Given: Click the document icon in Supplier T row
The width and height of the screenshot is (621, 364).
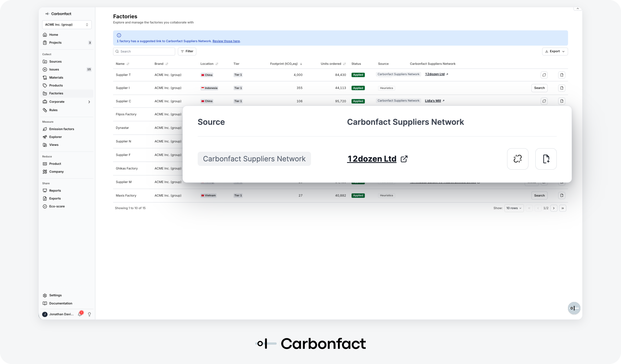Looking at the screenshot, I should [x=562, y=75].
